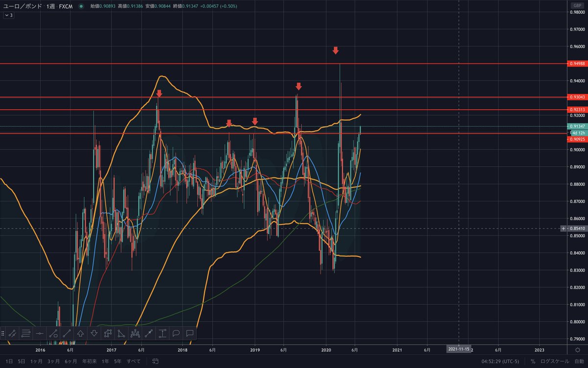This screenshot has height=368, width=588.
Task: Select the trend line with box tool
Action: 53,334
